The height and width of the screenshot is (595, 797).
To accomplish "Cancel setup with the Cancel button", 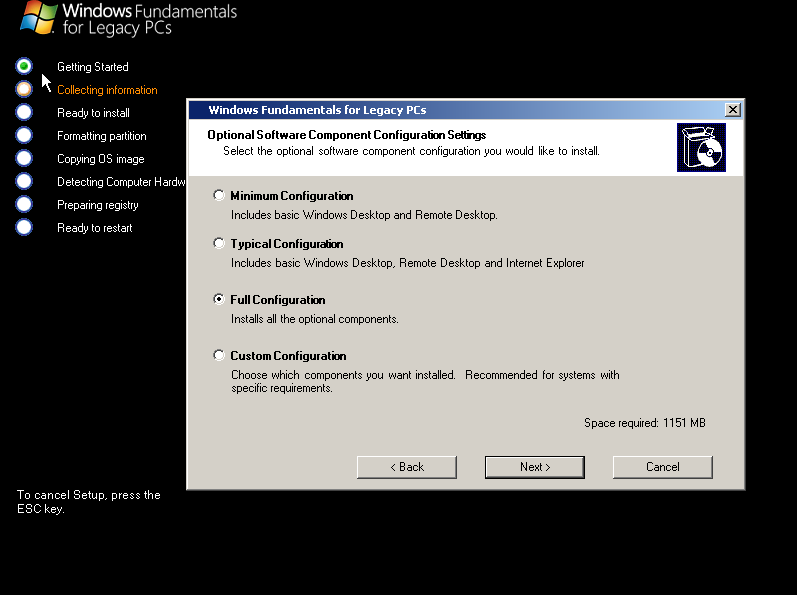I will pyautogui.click(x=662, y=467).
